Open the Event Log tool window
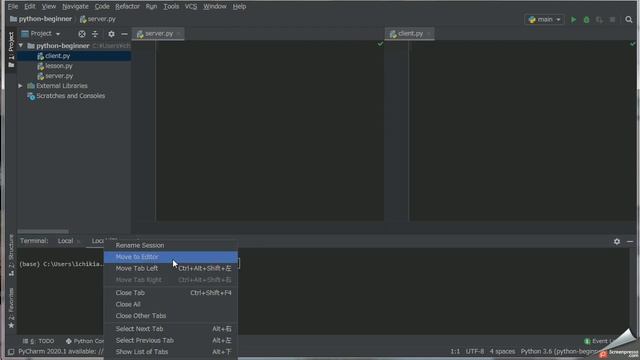The image size is (640, 360). tap(600, 341)
